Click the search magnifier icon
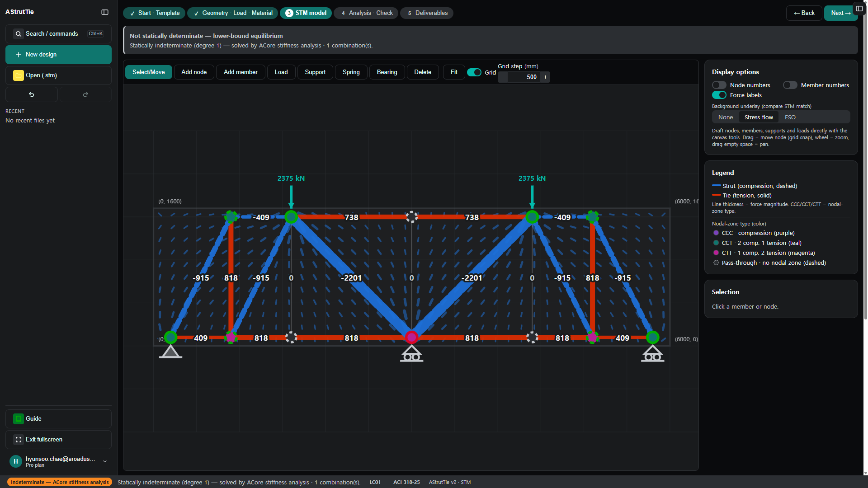The image size is (868, 488). [x=19, y=34]
